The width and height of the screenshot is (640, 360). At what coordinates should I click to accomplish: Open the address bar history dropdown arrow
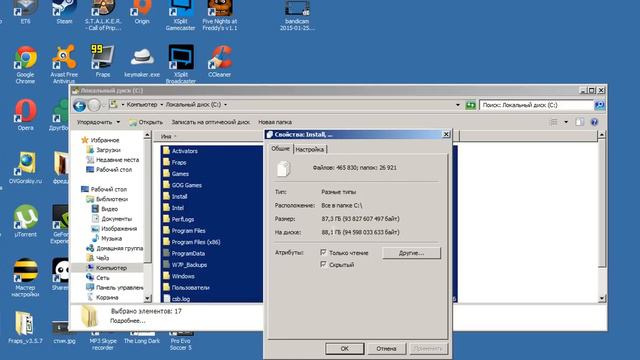tap(458, 105)
